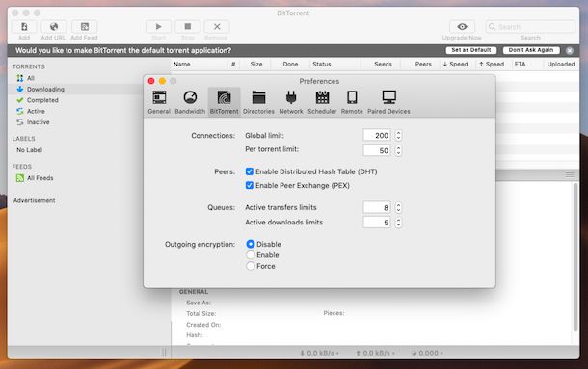Toggle Enable Distributed Hash Table checkbox
This screenshot has height=369, width=588.
[250, 171]
